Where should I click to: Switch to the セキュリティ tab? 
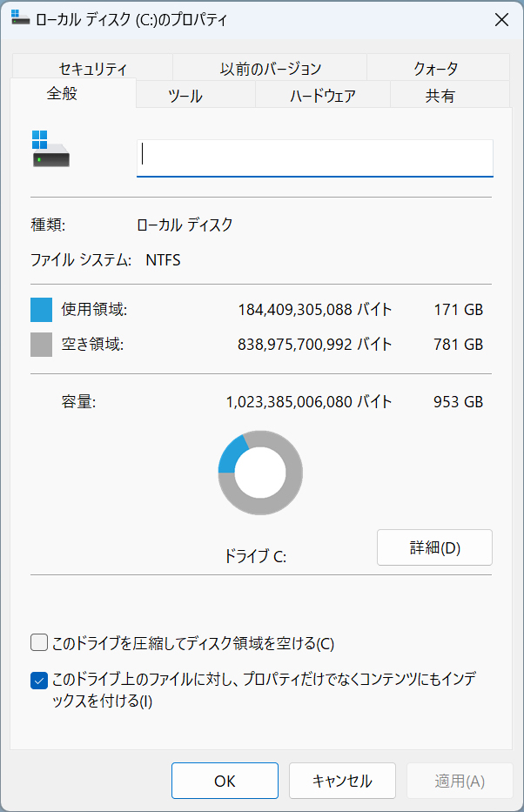[93, 68]
